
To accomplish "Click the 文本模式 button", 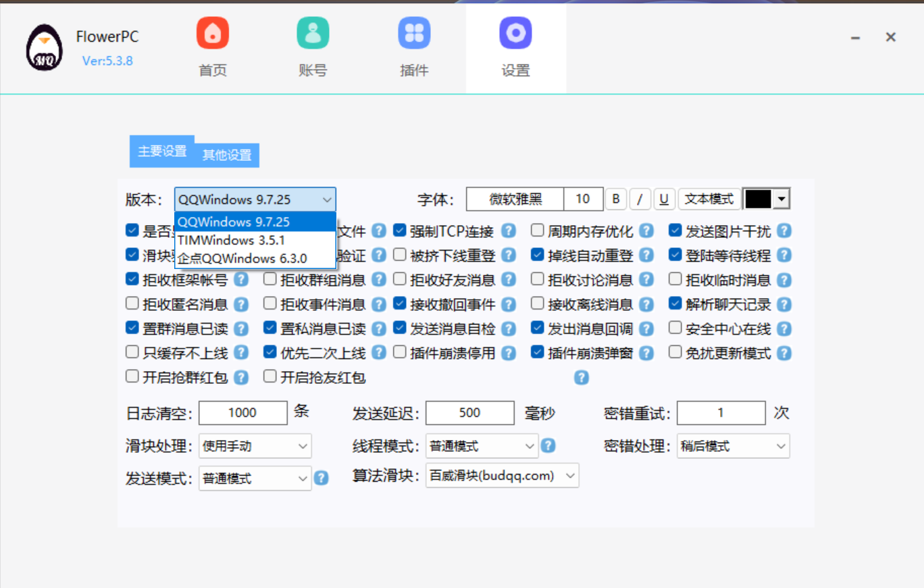I will [x=709, y=199].
